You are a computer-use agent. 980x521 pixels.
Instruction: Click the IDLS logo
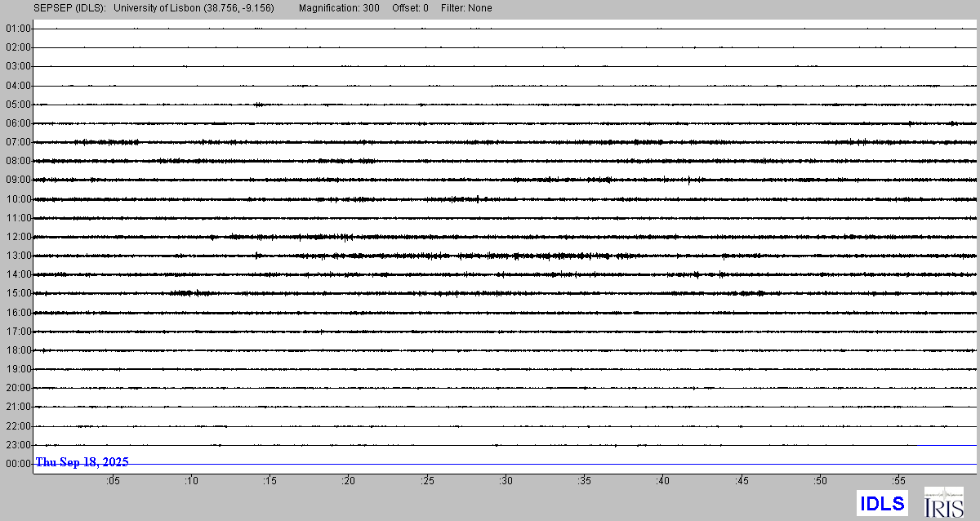click(882, 503)
